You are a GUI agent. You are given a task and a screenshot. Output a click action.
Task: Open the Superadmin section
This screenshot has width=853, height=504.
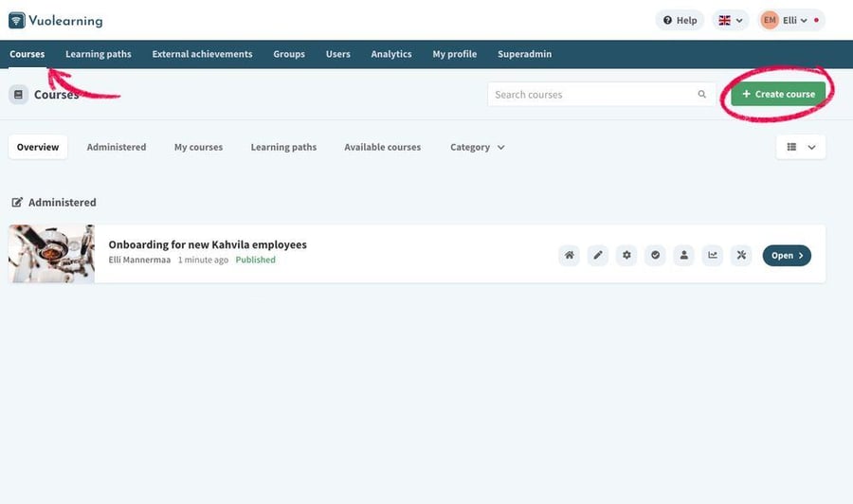[524, 54]
